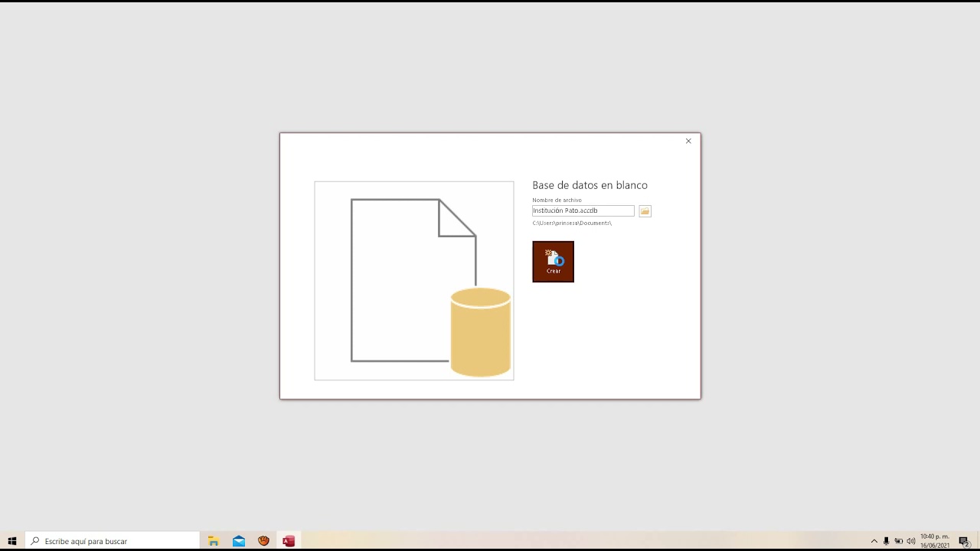980x551 pixels.
Task: Open the orange browser icon in taskbar
Action: [263, 541]
